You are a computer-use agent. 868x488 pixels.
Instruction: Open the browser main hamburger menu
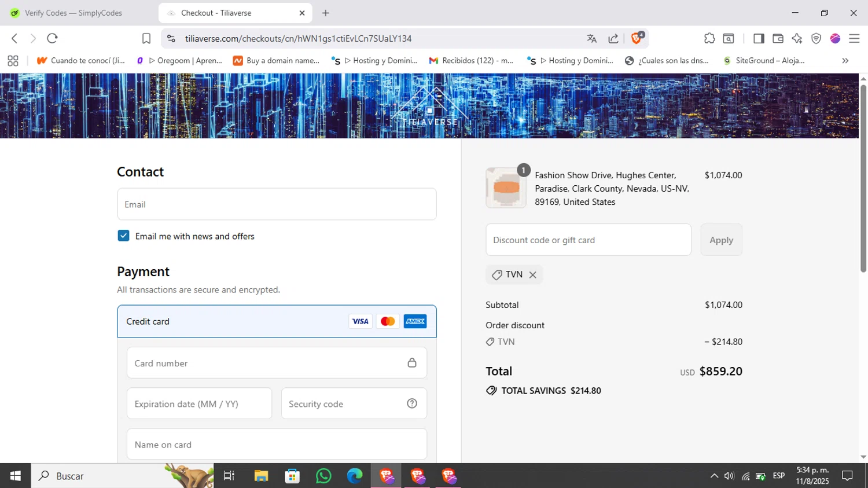pyautogui.click(x=854, y=38)
